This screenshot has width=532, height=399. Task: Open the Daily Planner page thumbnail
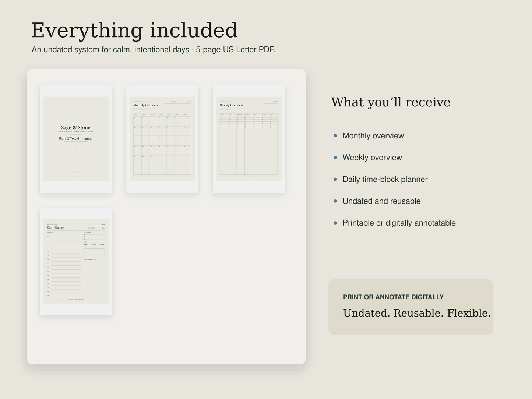[x=76, y=261]
